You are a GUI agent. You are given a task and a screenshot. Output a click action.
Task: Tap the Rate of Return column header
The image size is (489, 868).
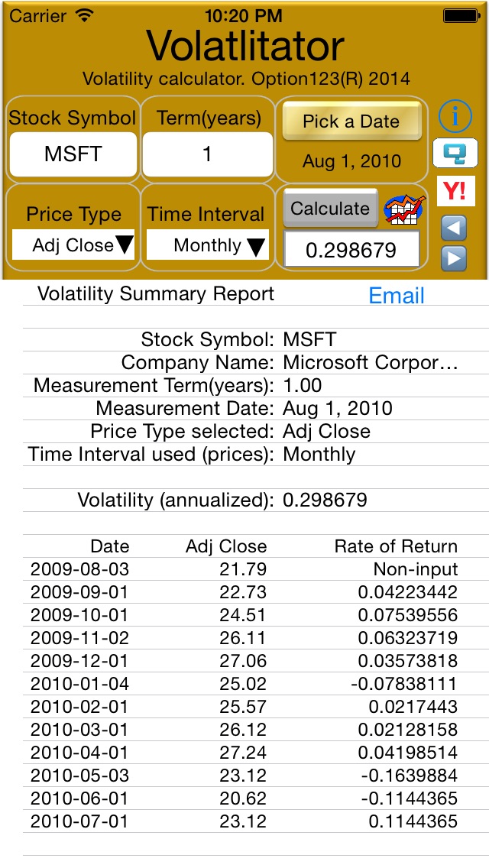(x=396, y=546)
